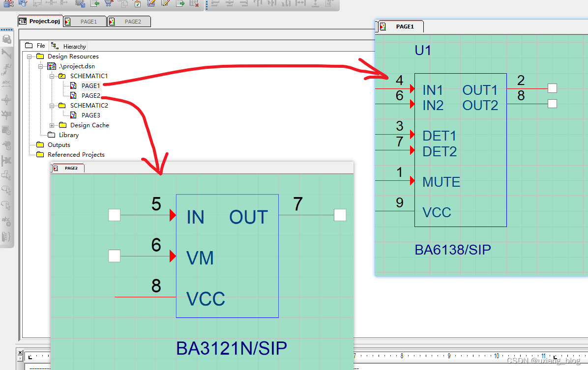Image resolution: width=588 pixels, height=370 pixels.
Task: Click the pin 7 endpoint box on OUT
Action: click(340, 215)
